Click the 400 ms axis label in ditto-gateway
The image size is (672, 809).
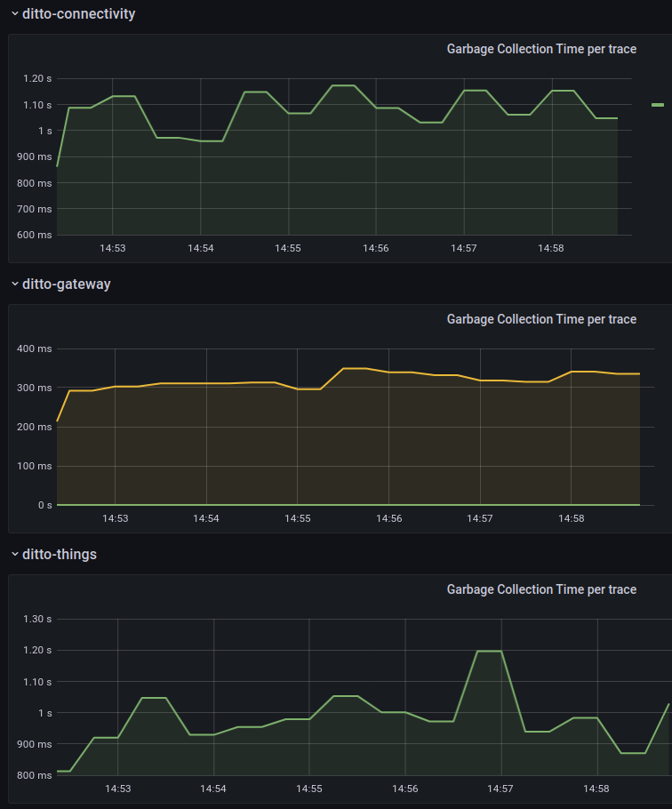coord(36,348)
